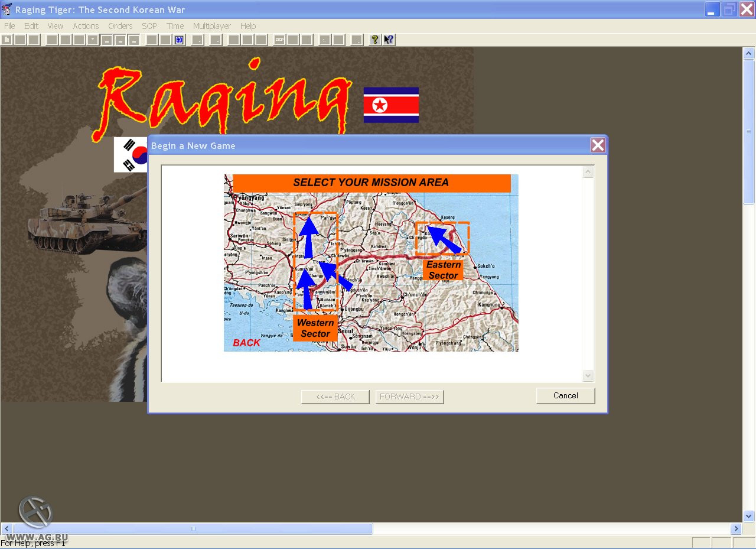Open the Orders menu
This screenshot has width=756, height=549.
coord(120,26)
